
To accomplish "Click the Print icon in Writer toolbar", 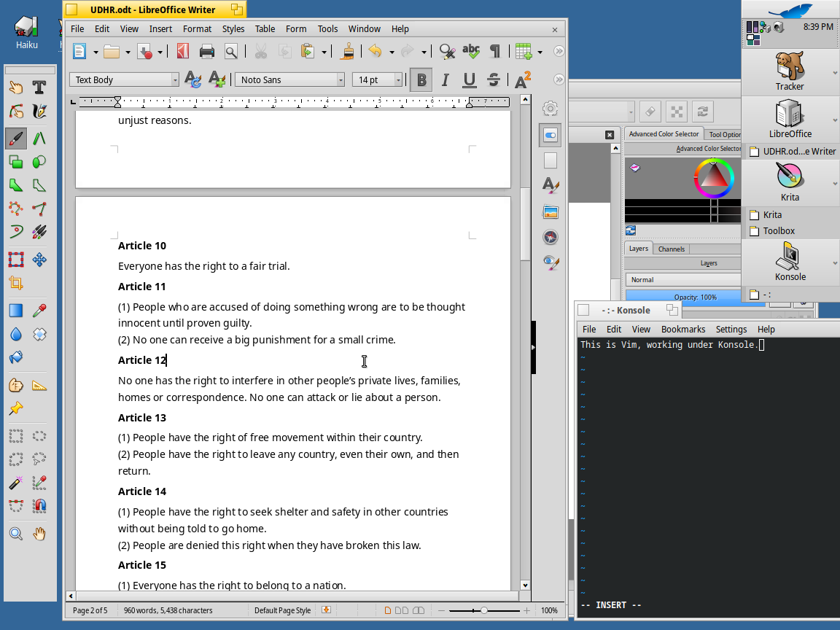I will 207,52.
